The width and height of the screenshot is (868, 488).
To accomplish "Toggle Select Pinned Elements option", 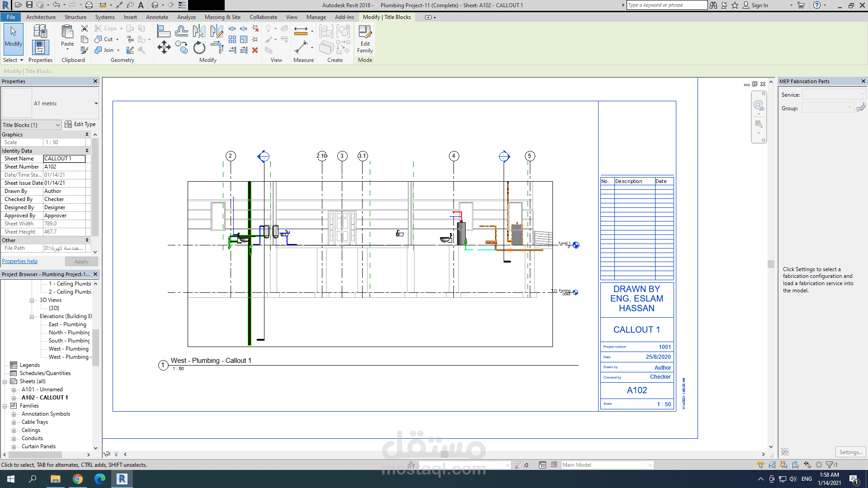I will point(784,465).
